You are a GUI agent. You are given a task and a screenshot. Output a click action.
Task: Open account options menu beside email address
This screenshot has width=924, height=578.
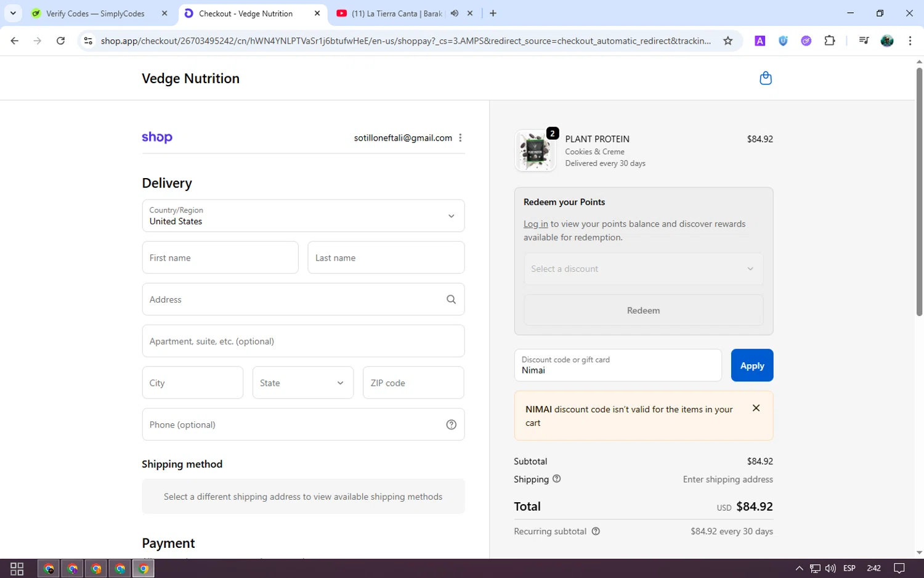click(460, 138)
